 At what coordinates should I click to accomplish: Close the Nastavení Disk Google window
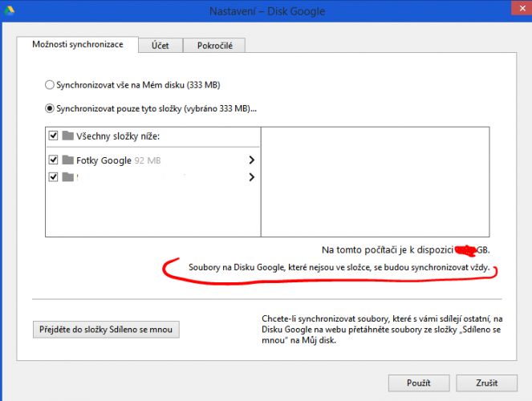(x=522, y=8)
